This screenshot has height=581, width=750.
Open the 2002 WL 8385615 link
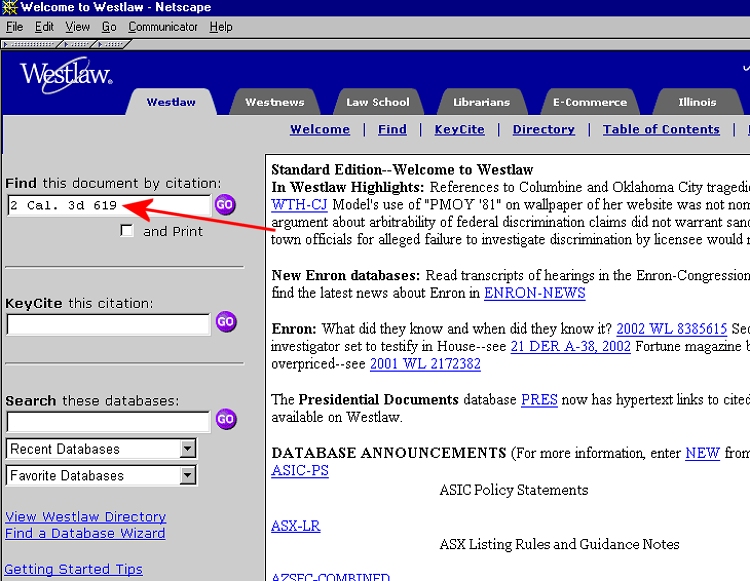tap(672, 329)
